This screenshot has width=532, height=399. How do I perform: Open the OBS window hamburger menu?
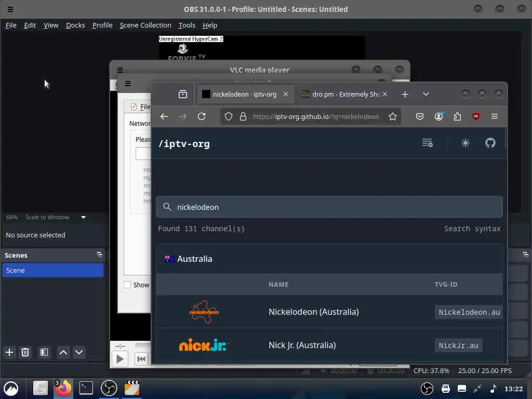coord(10,9)
